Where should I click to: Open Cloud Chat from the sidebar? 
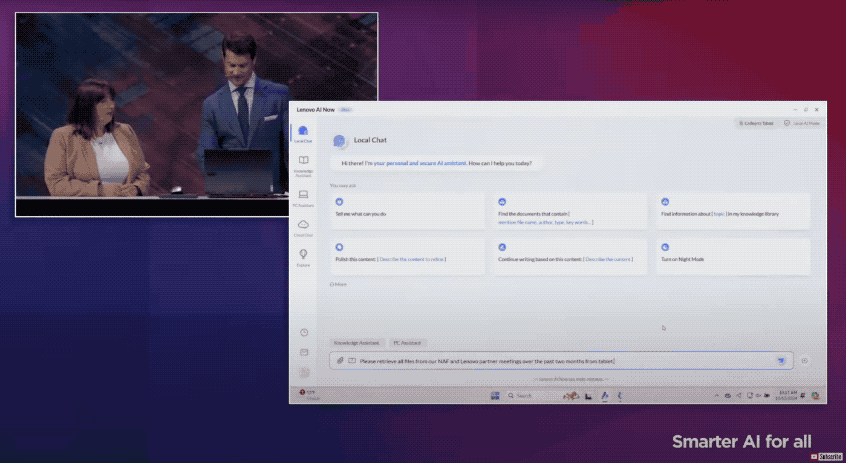(303, 228)
